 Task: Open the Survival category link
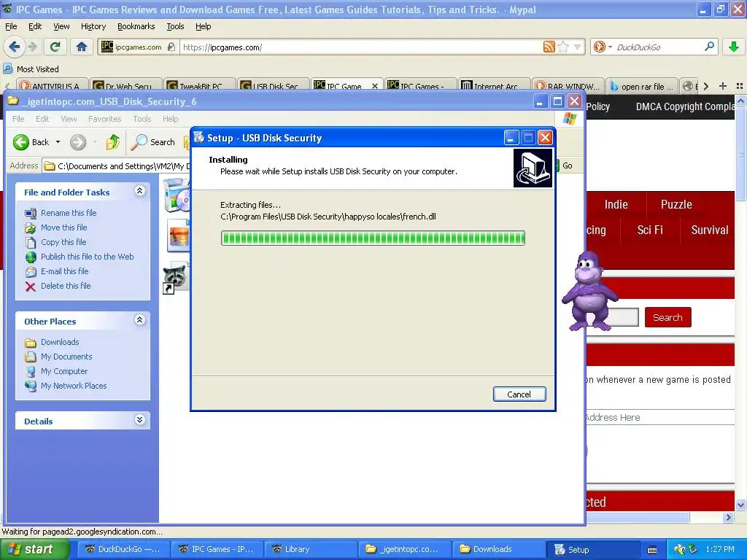[709, 230]
